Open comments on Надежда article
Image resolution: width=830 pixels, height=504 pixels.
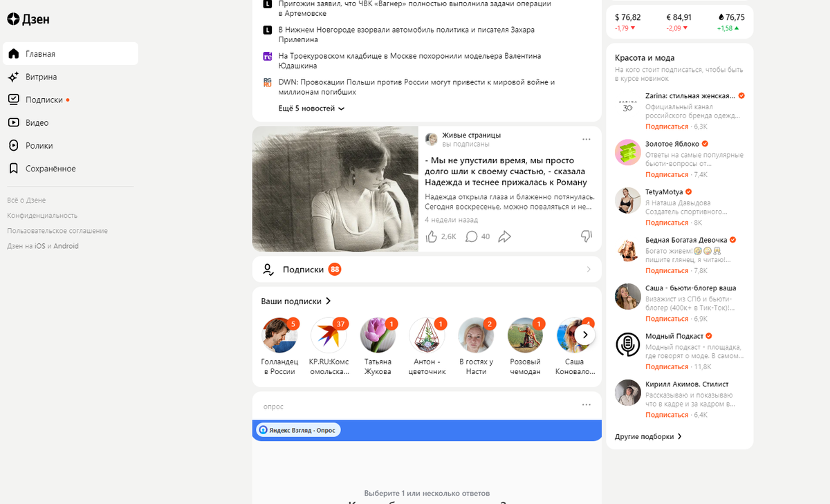point(472,236)
